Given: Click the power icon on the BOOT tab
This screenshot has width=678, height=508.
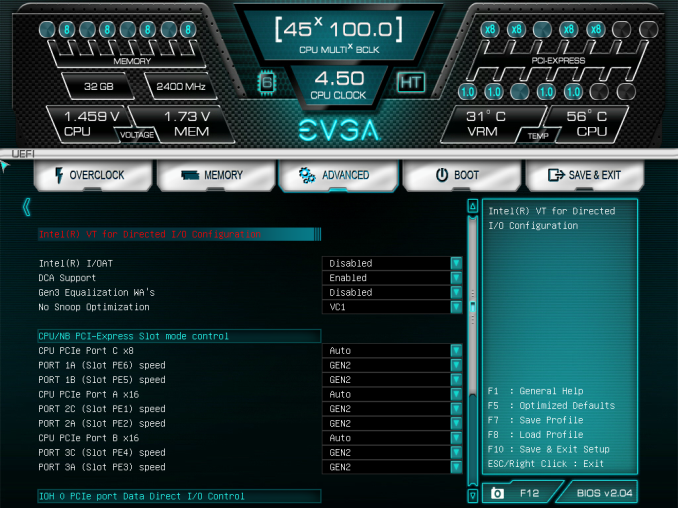Looking at the screenshot, I should tap(441, 175).
